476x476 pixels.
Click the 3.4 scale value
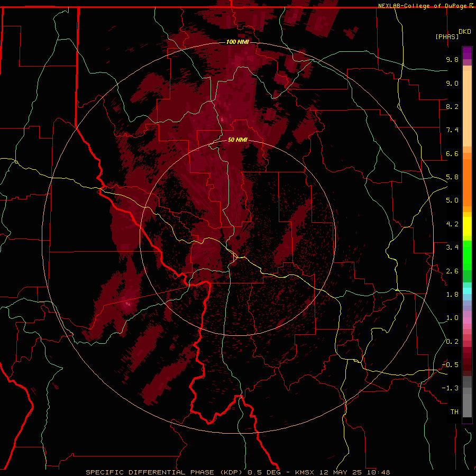click(452, 248)
